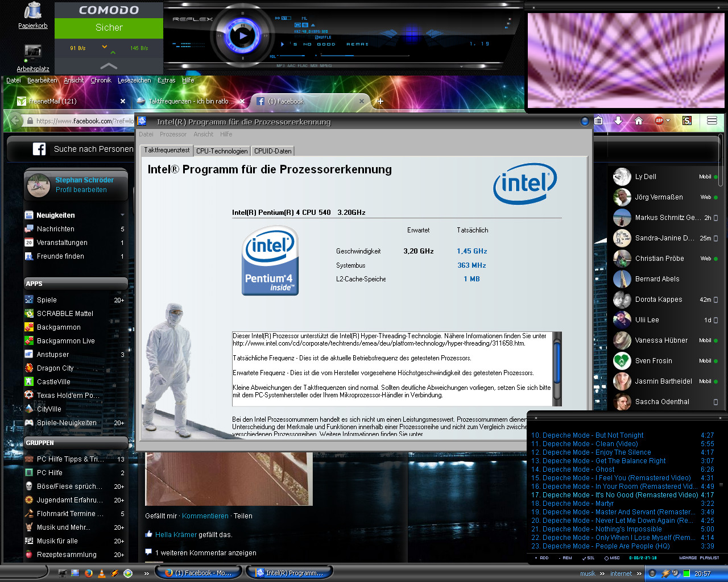Click the CityVille app icon
This screenshot has width=728, height=582.
[x=29, y=409]
